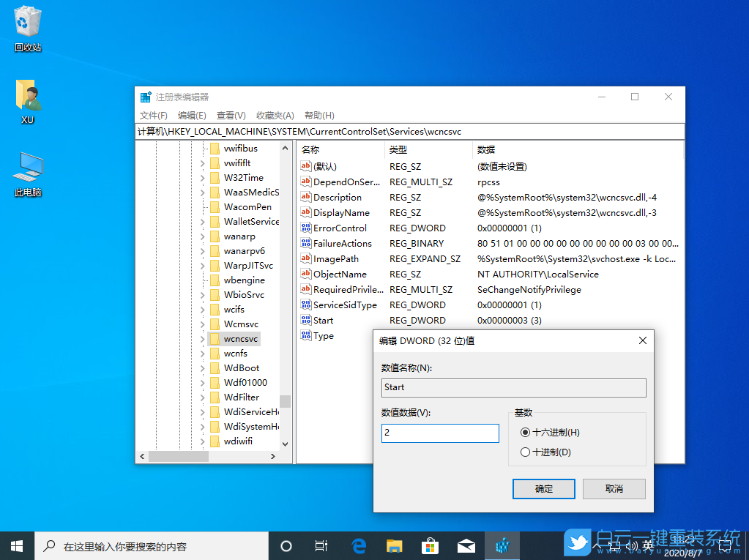Open the 收藏夹(A) menu
Image resolution: width=749 pixels, height=560 pixels.
(x=275, y=115)
